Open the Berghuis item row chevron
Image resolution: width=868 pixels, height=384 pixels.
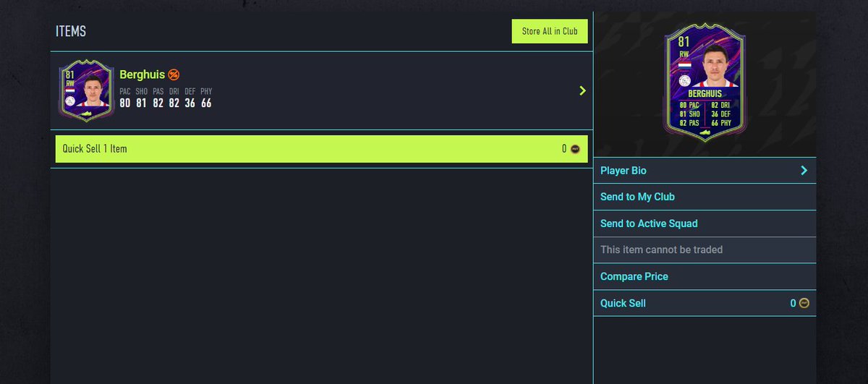coord(582,90)
